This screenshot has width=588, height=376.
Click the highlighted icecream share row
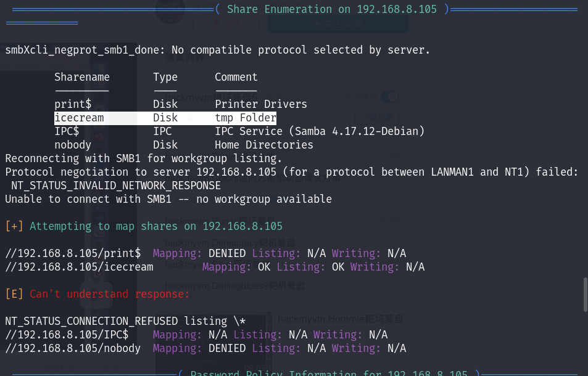tap(165, 118)
